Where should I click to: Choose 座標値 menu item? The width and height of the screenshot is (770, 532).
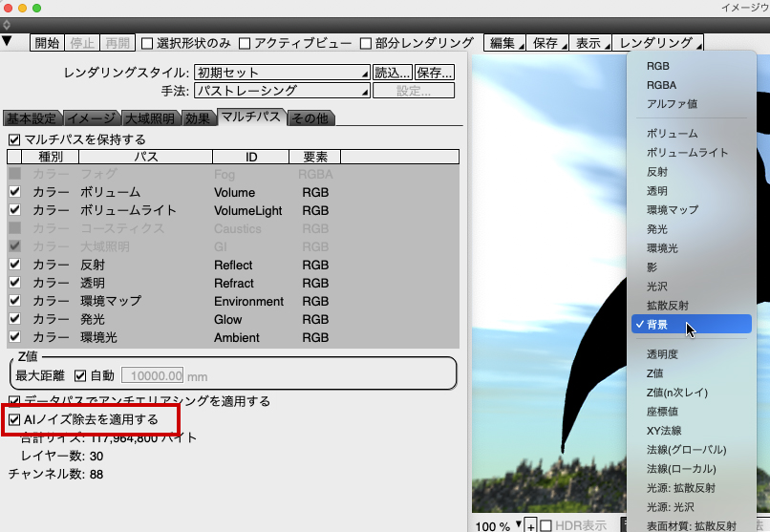692,412
